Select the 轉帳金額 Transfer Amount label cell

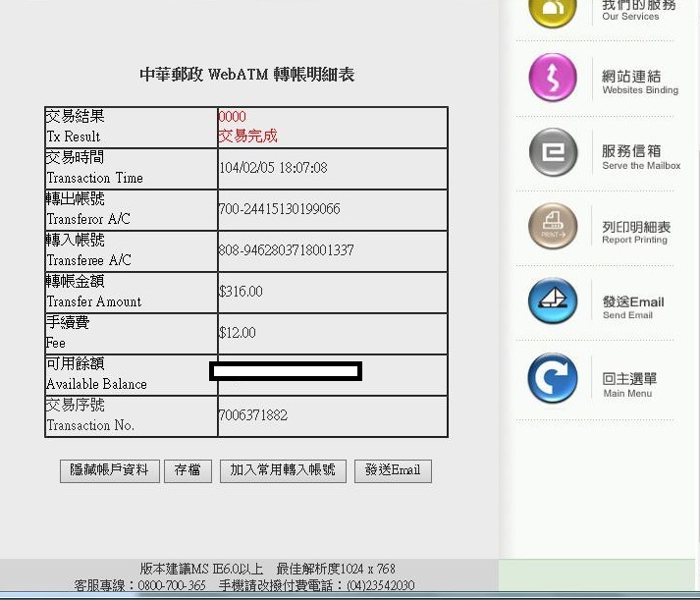tap(132, 293)
